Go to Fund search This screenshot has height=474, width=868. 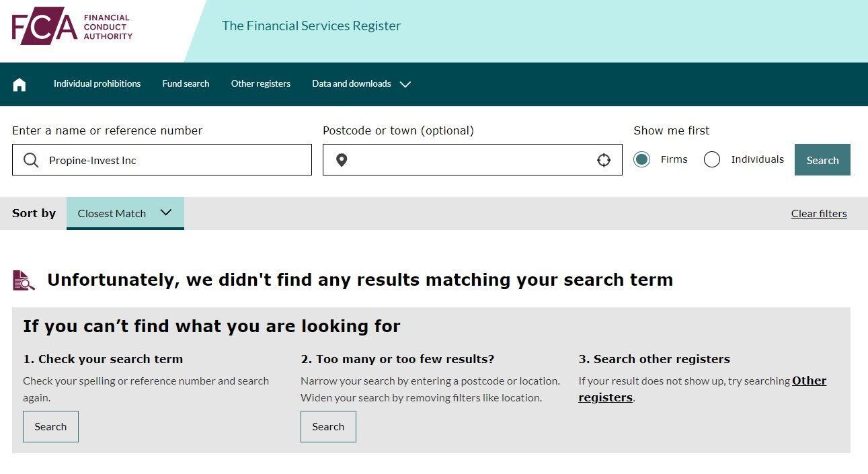186,84
